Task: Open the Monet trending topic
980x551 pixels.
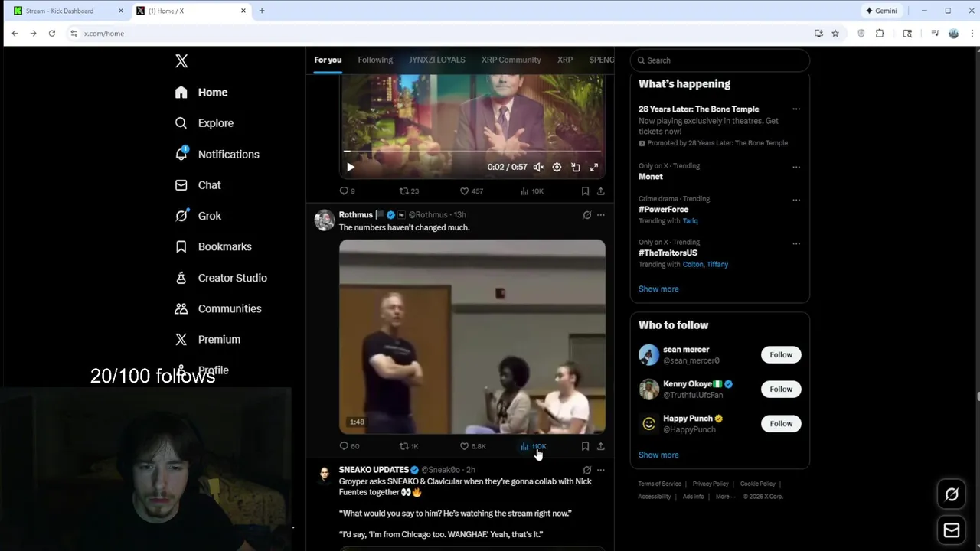Action: tap(651, 177)
